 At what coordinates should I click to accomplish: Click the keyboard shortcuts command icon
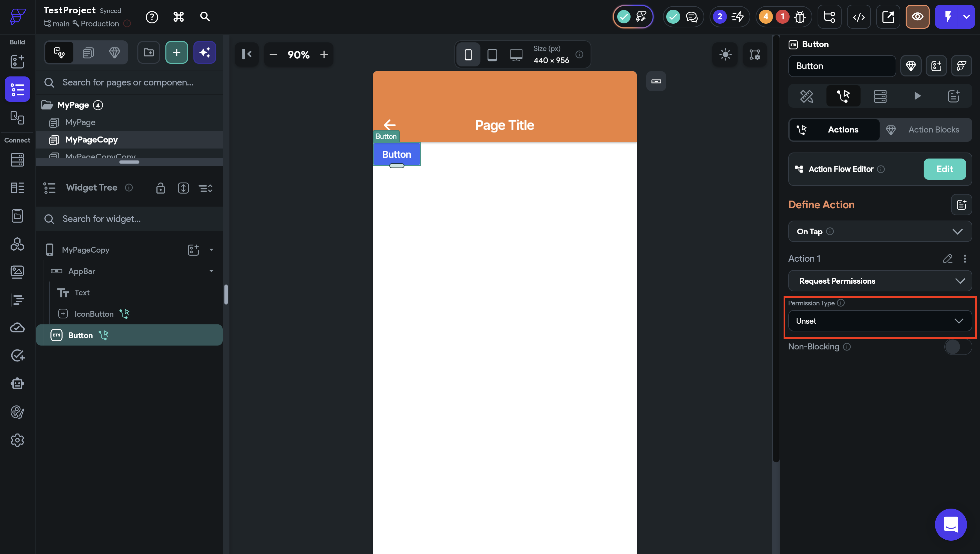click(178, 17)
